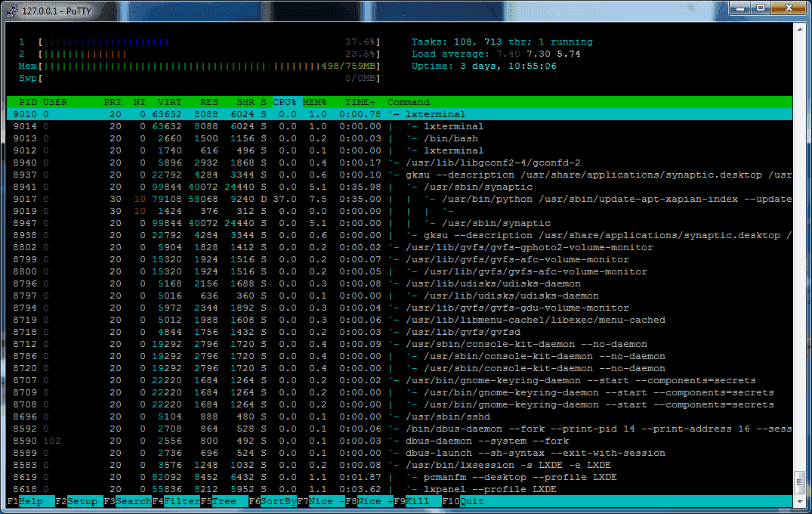Select the lxsession process row
The image size is (812, 514).
point(400,465)
